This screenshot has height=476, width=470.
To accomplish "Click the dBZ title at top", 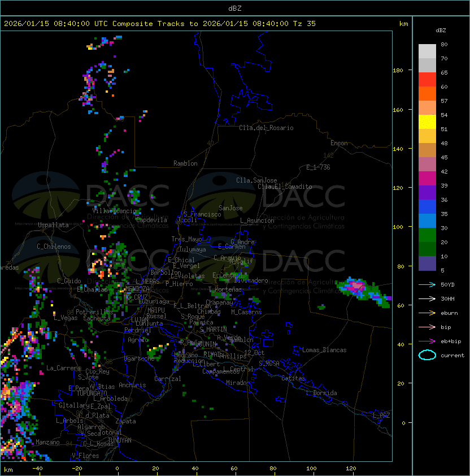I will pyautogui.click(x=235, y=8).
